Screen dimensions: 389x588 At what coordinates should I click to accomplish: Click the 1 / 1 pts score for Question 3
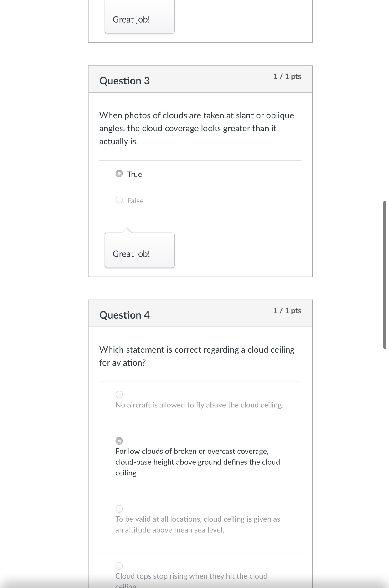tap(287, 76)
